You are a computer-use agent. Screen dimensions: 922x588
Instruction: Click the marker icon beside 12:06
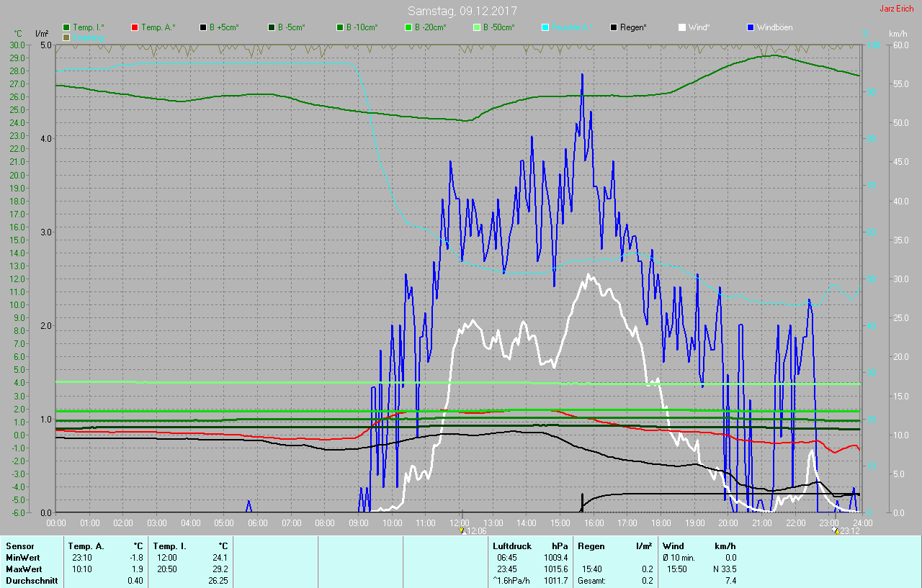(462, 531)
